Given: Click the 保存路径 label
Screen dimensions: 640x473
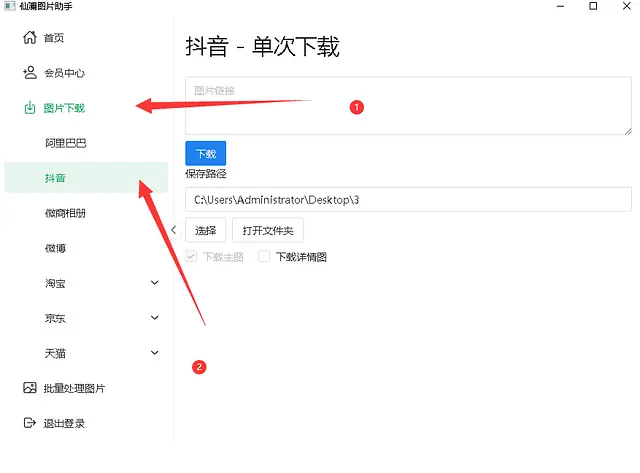Looking at the screenshot, I should point(206,174).
